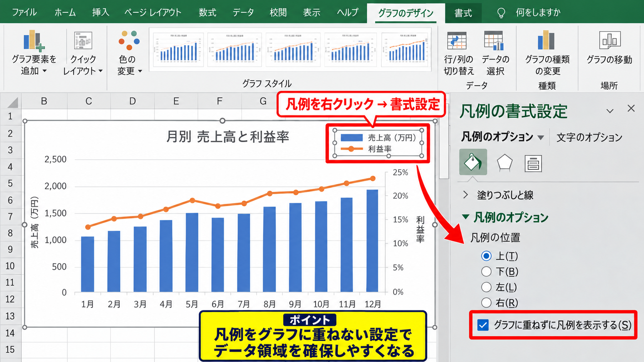Click the 12月 bar in the chart
This screenshot has width=644, height=362.
tap(372, 241)
